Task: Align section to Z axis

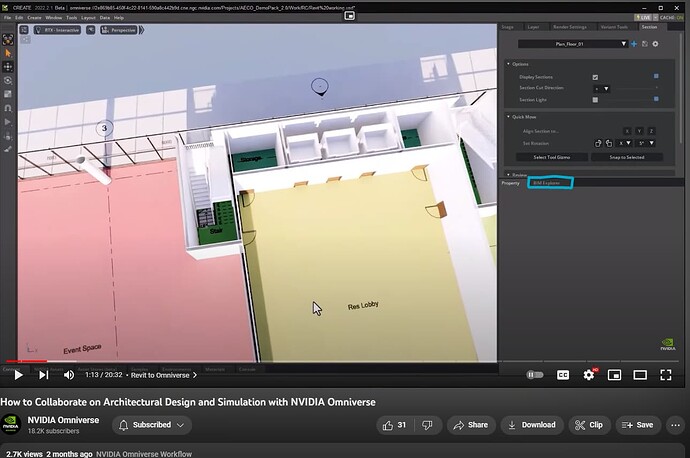Action: tap(652, 131)
